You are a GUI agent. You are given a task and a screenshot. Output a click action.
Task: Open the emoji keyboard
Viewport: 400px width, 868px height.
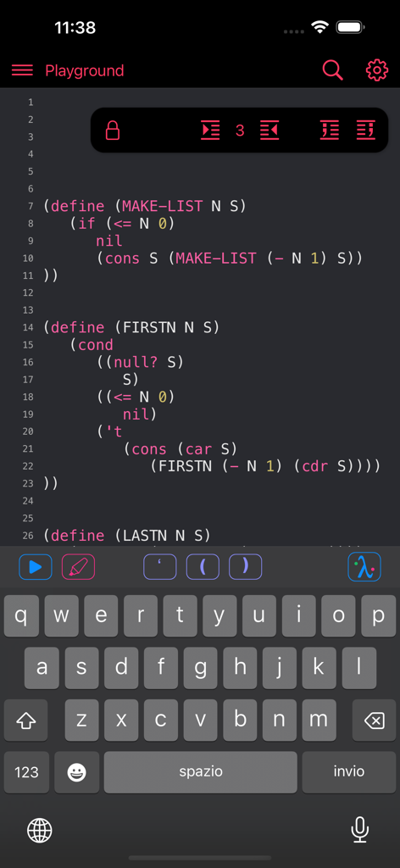[77, 771]
